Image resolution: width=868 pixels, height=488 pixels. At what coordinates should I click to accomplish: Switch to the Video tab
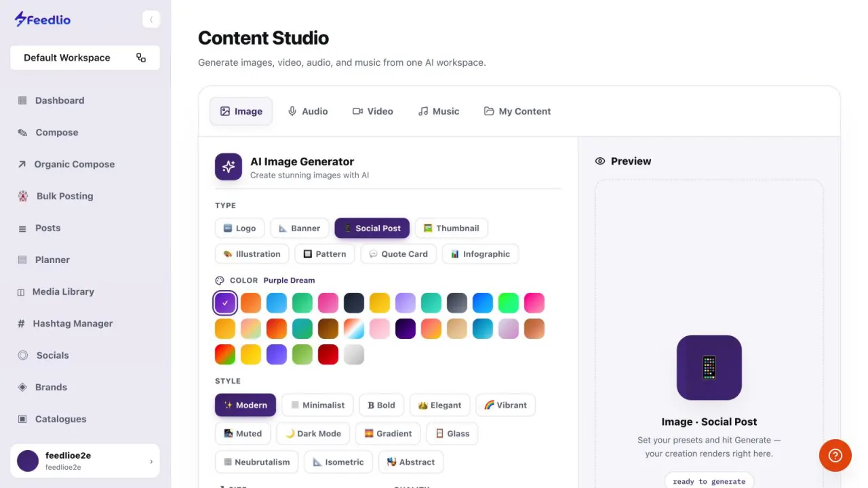point(373,111)
